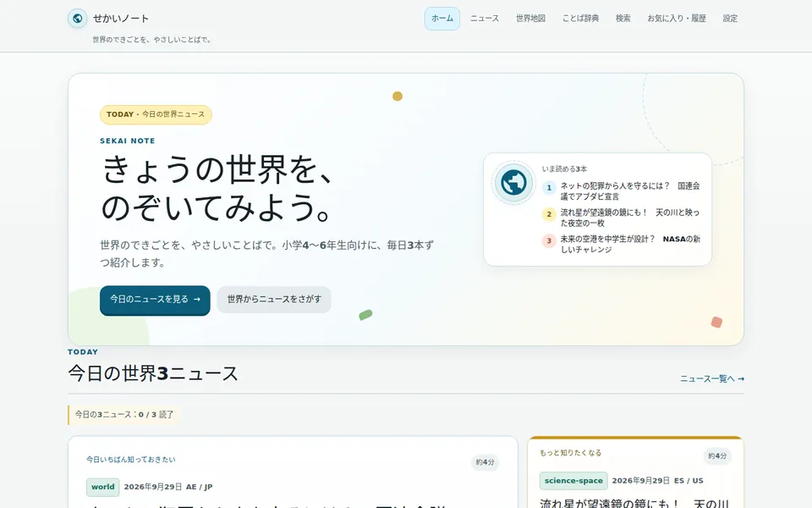Click the tagline 世界のできごとを、やさしいことばで。 under logo
The image size is (812, 508).
tap(153, 40)
